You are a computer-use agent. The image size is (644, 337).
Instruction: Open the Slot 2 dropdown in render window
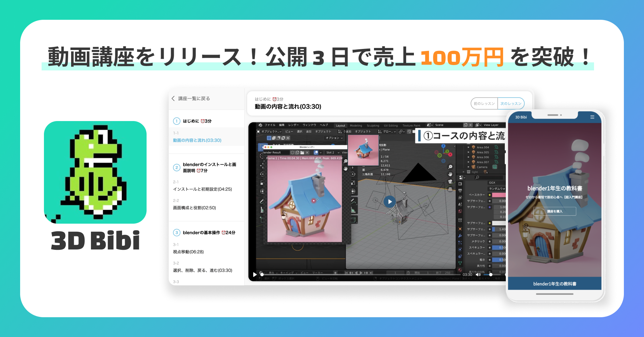(x=332, y=153)
